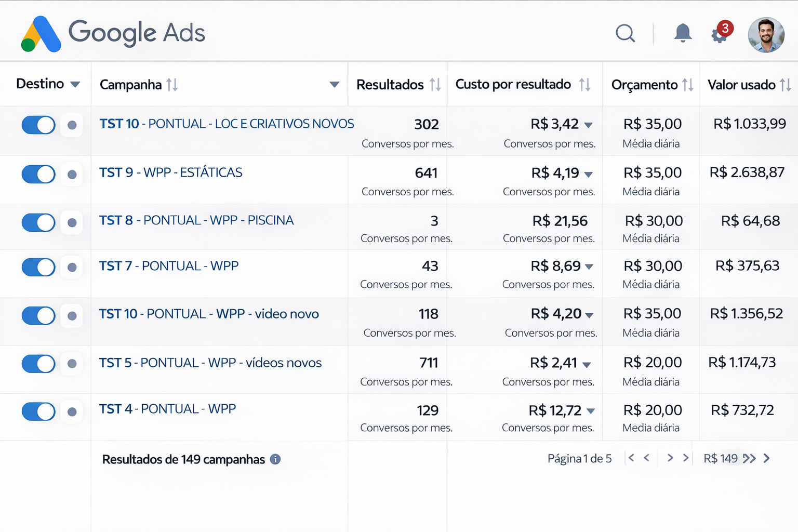Open the notifications bell
Viewport: 798px width, 532px height.
[683, 33]
